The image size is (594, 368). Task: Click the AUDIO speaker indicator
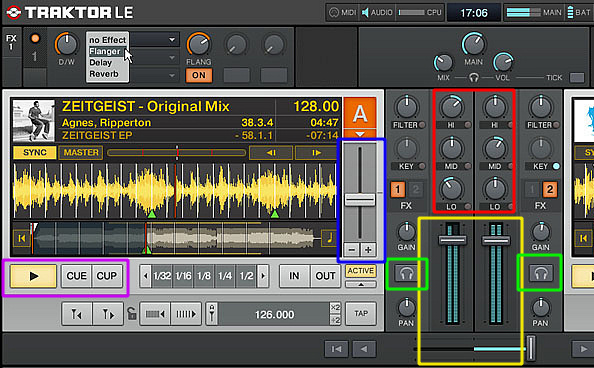click(x=377, y=13)
